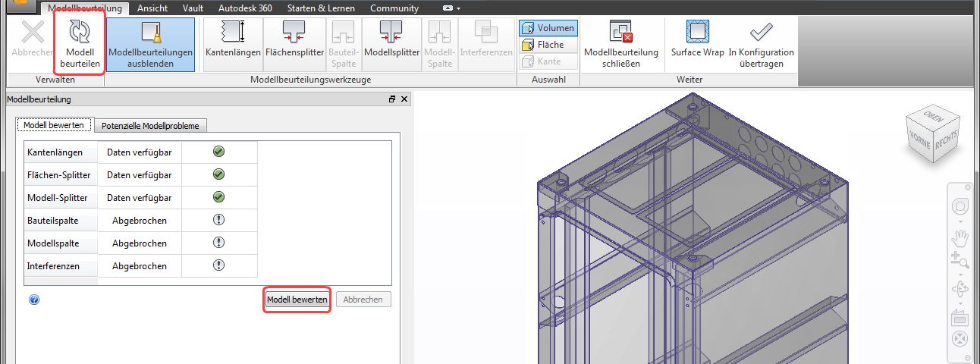The image size is (980, 364).
Task: Enable Volumen selection mode
Action: tap(548, 28)
